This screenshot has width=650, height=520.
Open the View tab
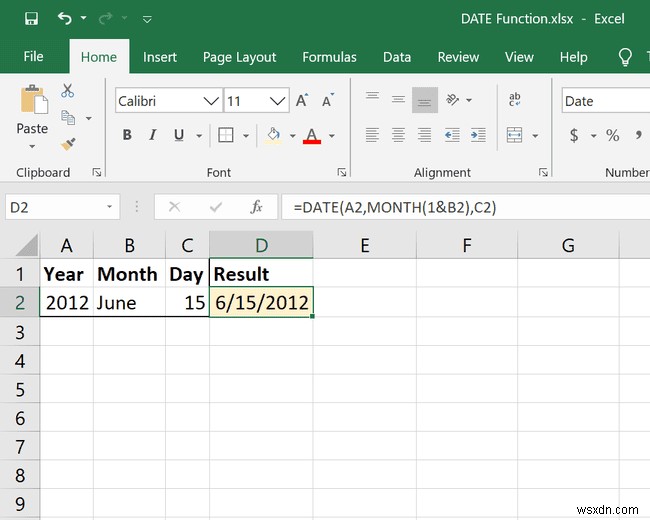click(519, 57)
